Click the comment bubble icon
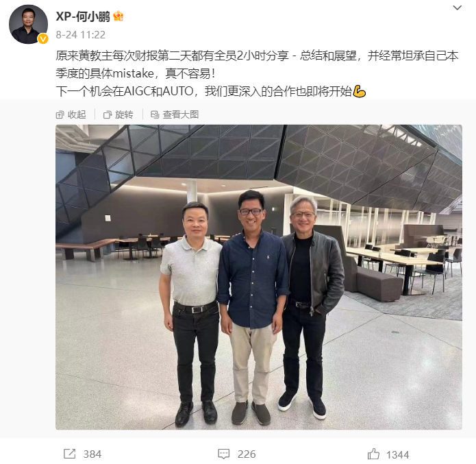The height and width of the screenshot is (464, 476). pyautogui.click(x=224, y=454)
